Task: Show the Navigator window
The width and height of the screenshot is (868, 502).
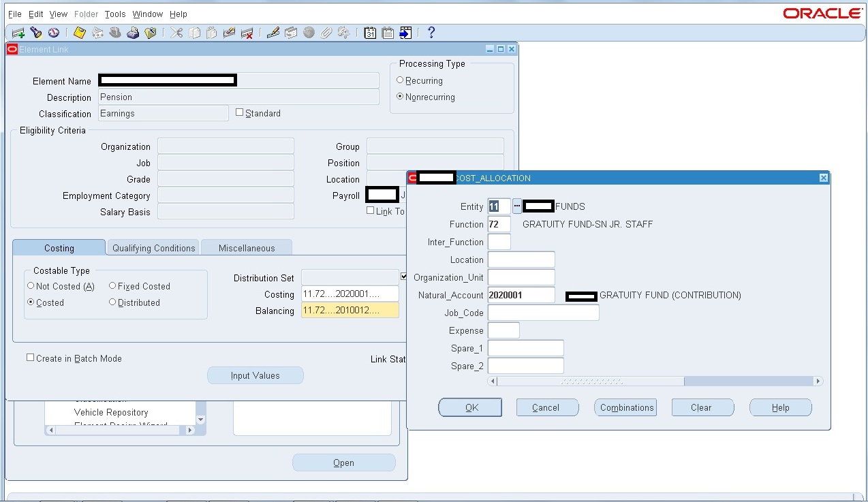Action: (x=55, y=32)
